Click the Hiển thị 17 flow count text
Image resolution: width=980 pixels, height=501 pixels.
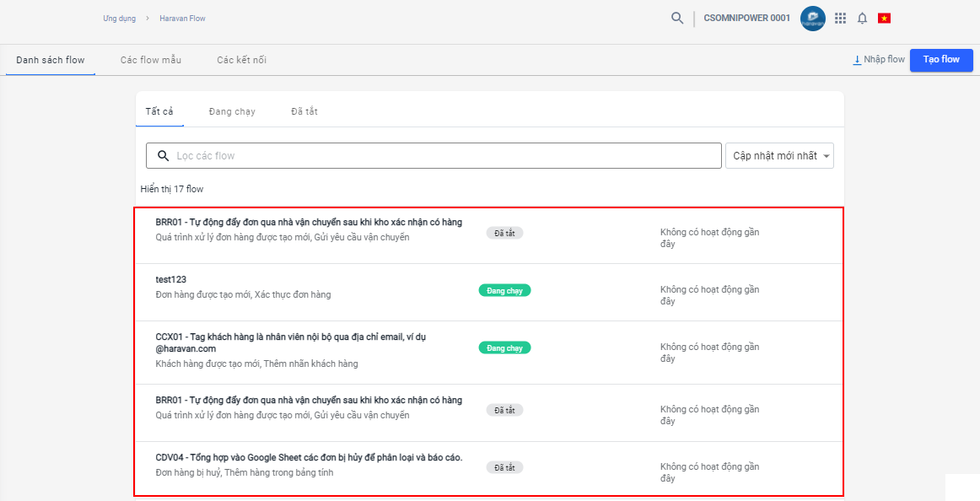pos(172,189)
